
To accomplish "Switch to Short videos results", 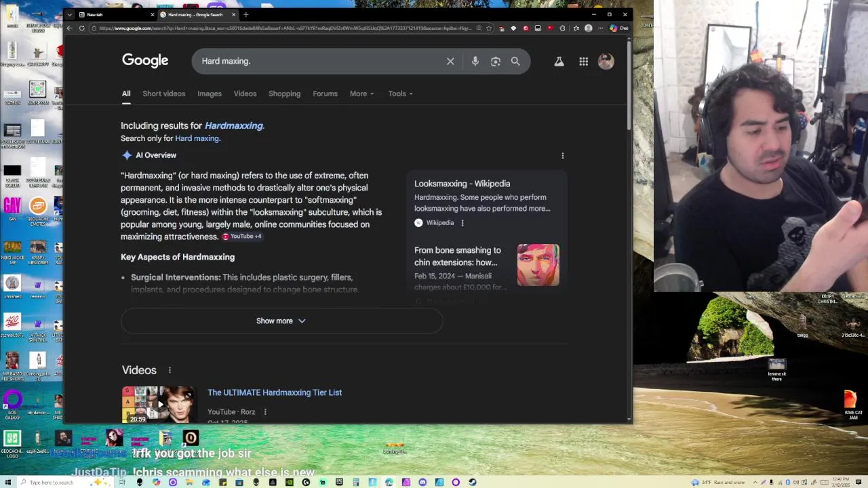I will tap(163, 94).
